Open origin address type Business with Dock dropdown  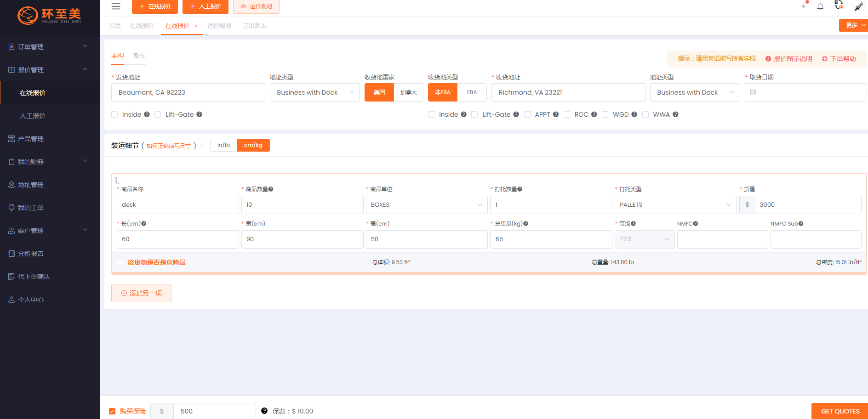coord(314,92)
